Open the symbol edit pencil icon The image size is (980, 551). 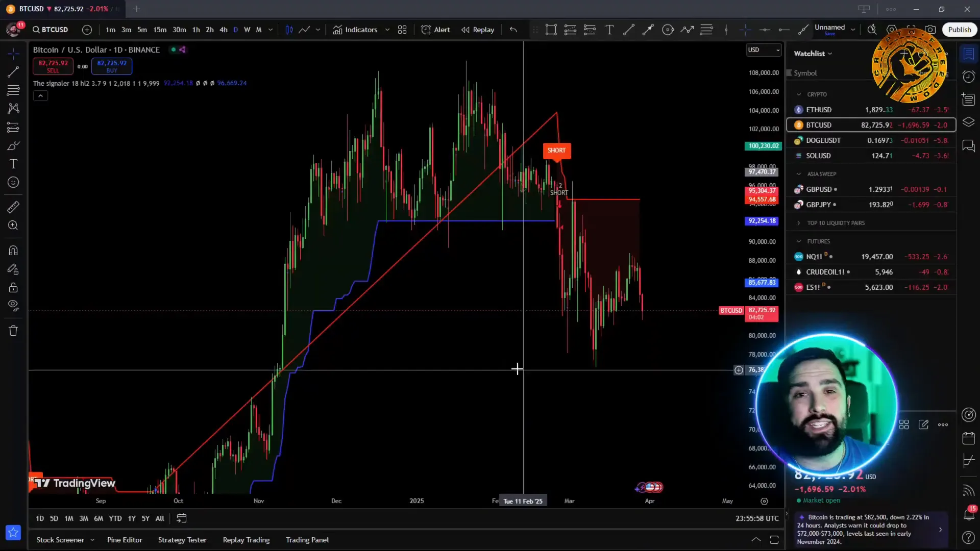click(923, 424)
